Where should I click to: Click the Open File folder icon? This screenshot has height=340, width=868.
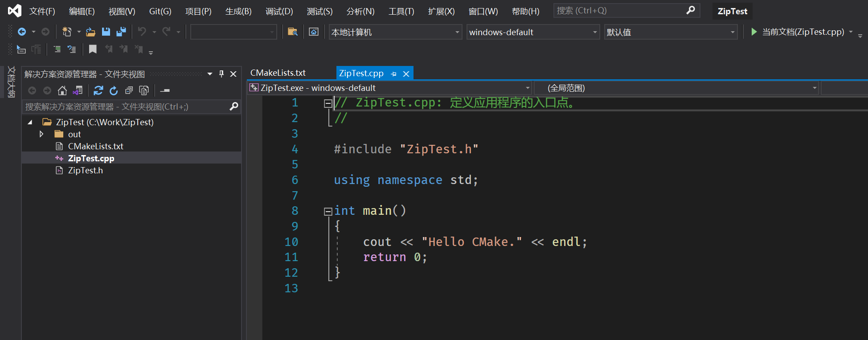pyautogui.click(x=91, y=32)
